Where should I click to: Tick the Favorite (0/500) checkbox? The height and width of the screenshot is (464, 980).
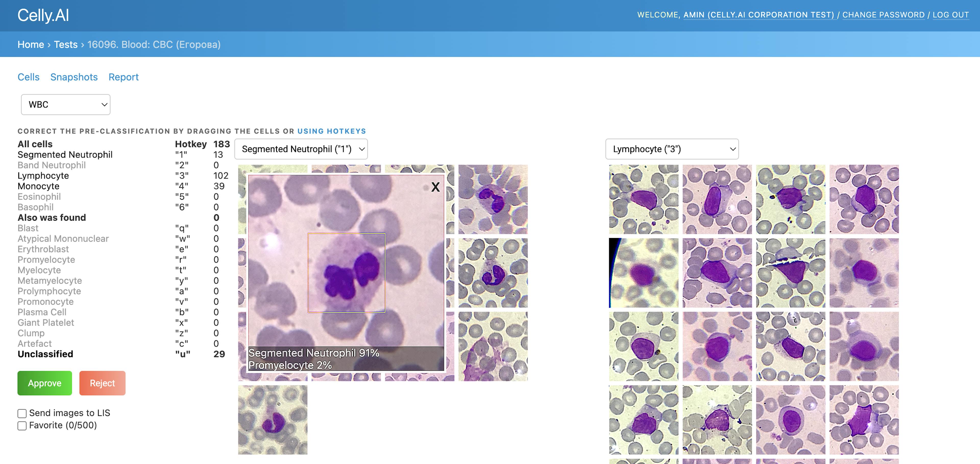(x=22, y=425)
